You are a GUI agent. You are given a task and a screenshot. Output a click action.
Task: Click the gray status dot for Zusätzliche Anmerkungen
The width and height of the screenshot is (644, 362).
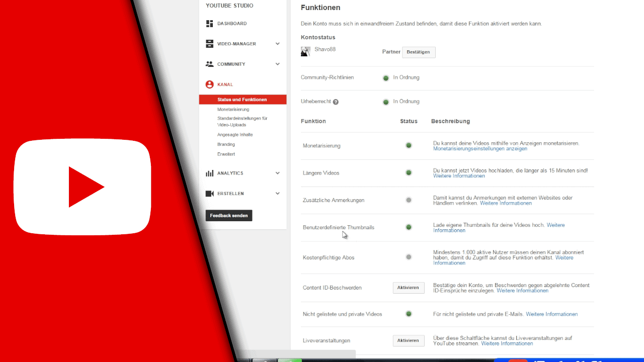pyautogui.click(x=409, y=200)
